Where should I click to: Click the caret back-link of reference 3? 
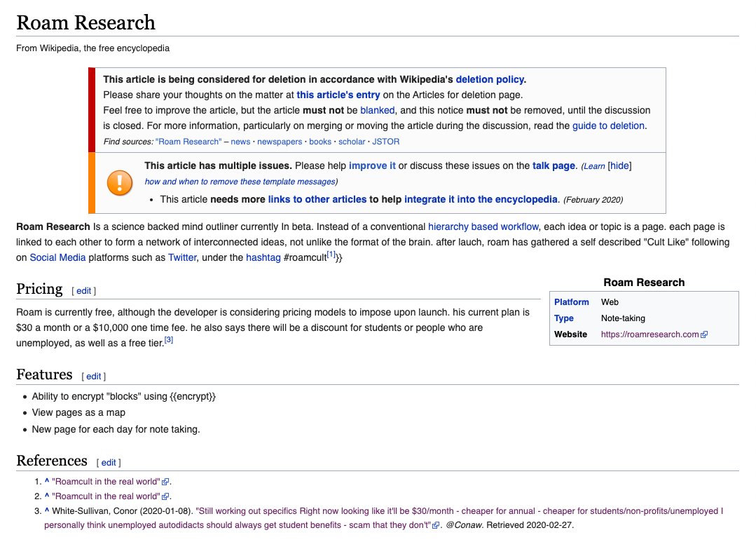pos(47,510)
